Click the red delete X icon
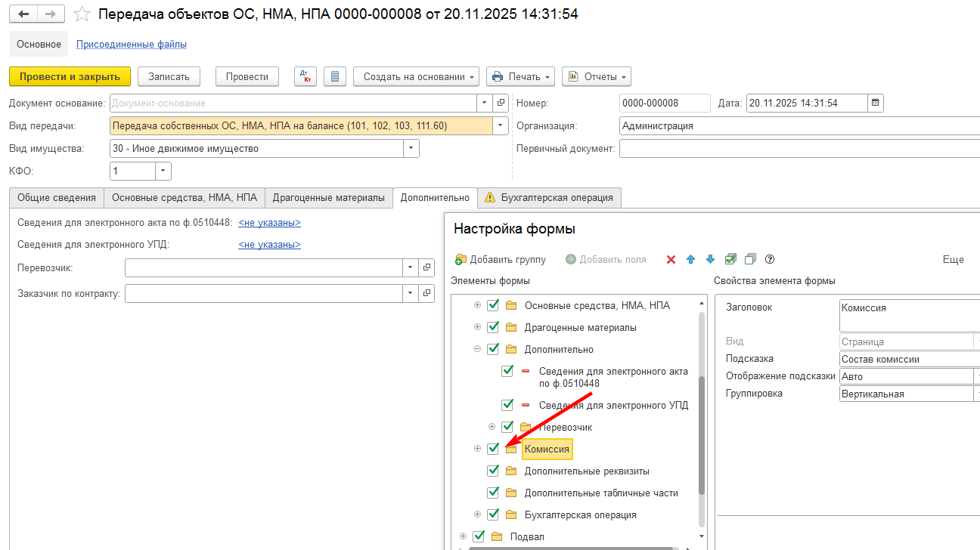This screenshot has width=980, height=550. (x=671, y=259)
